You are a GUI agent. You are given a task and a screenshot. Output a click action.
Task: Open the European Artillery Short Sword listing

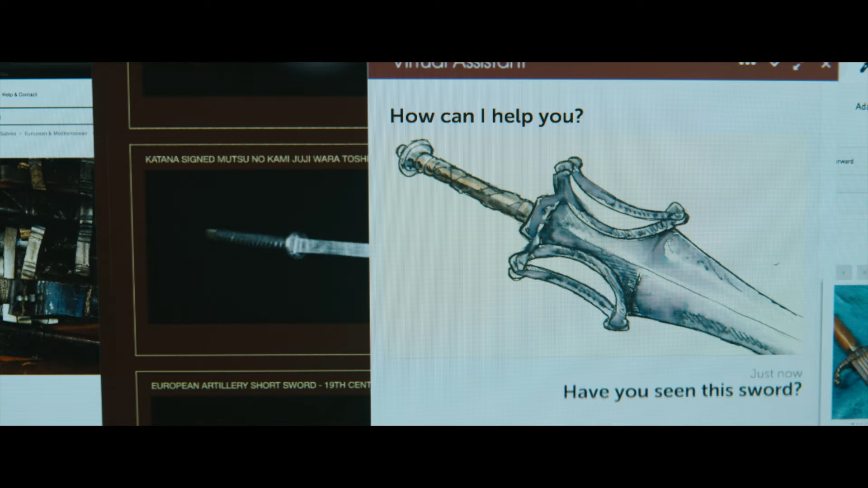tap(260, 385)
